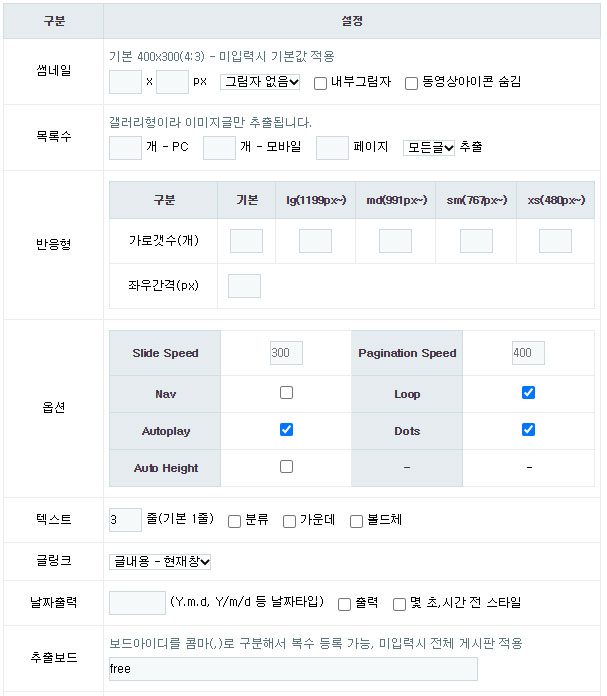This screenshot has width=607, height=696.
Task: Focus the Pagination Speed input field
Action: coord(528,353)
